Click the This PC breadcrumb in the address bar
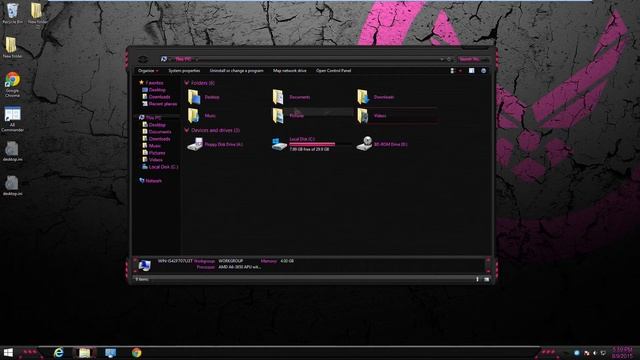This screenshot has width=640, height=360. click(x=183, y=59)
